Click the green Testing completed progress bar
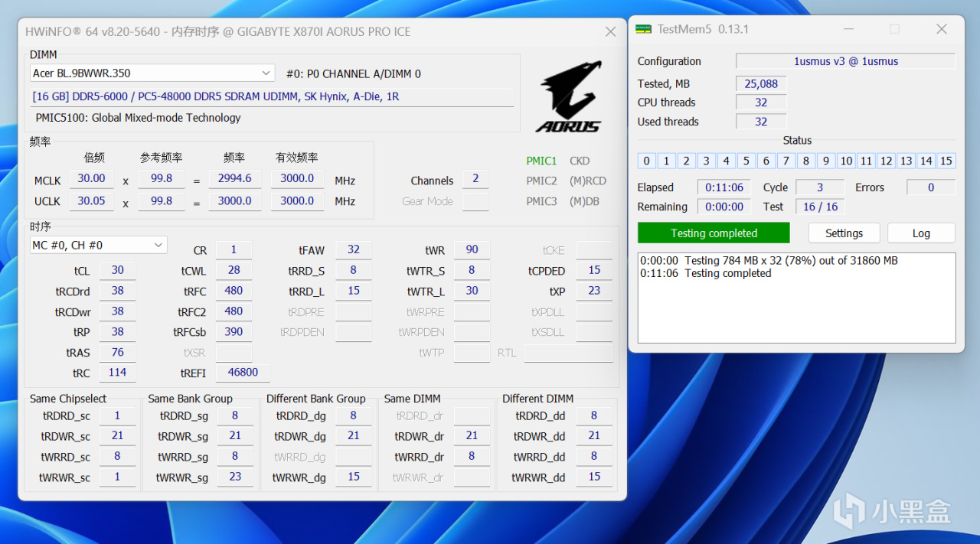Viewport: 980px width, 544px height. click(x=714, y=233)
